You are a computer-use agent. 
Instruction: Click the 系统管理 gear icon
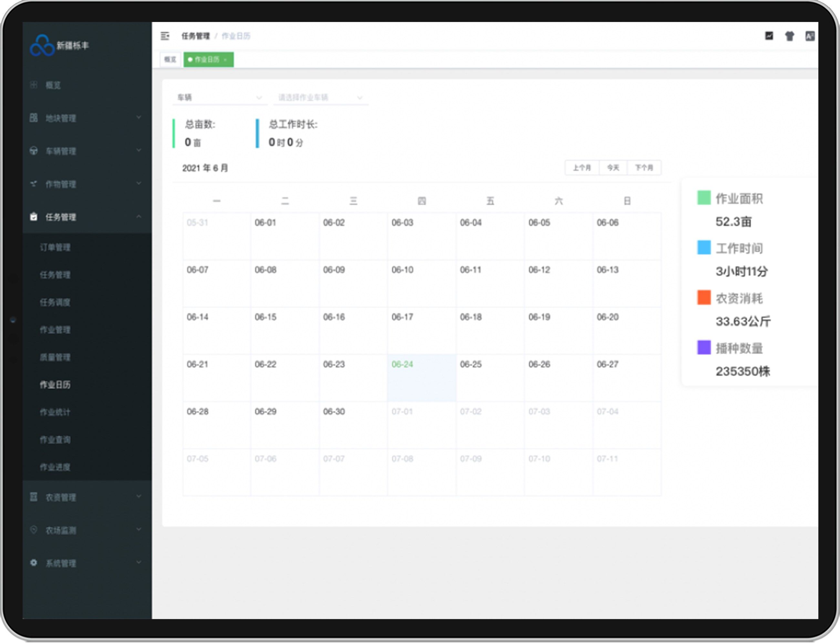click(34, 563)
